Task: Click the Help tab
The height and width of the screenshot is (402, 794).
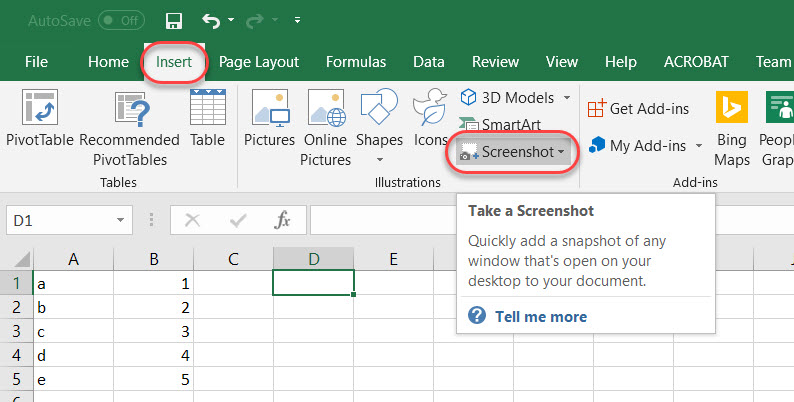Action: [621, 62]
